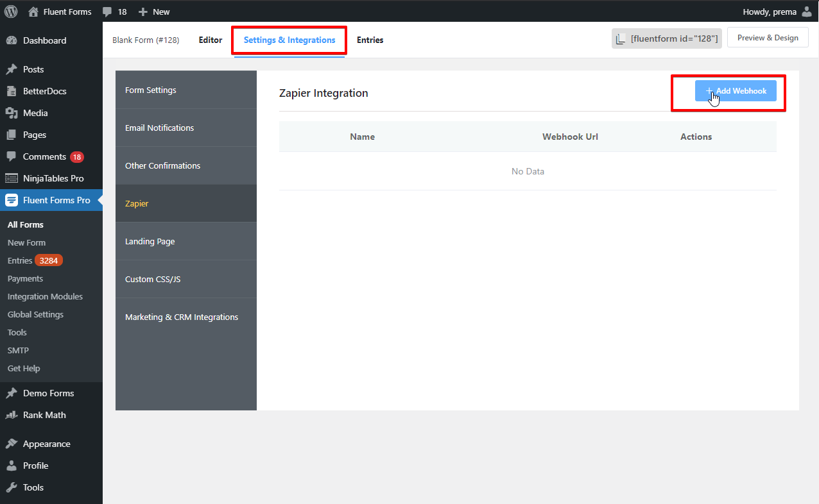Click the Comments speech bubble icon in sidebar
This screenshot has height=504, width=819.
(12, 156)
